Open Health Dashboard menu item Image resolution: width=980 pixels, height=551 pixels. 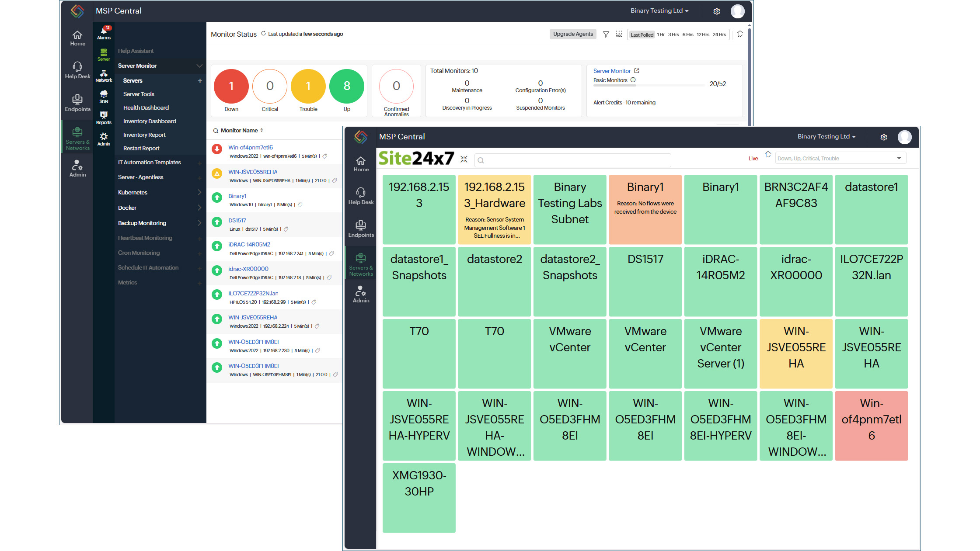click(x=146, y=107)
